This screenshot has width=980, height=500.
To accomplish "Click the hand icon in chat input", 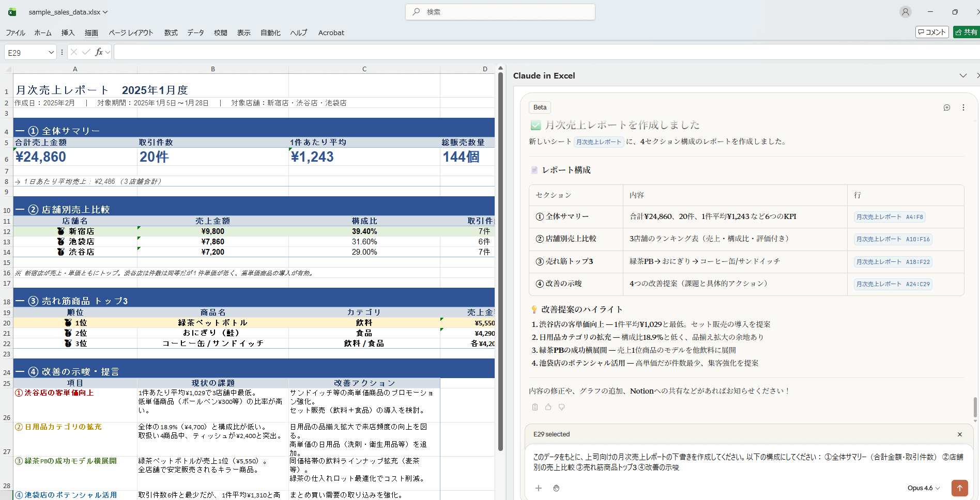I will tap(556, 488).
